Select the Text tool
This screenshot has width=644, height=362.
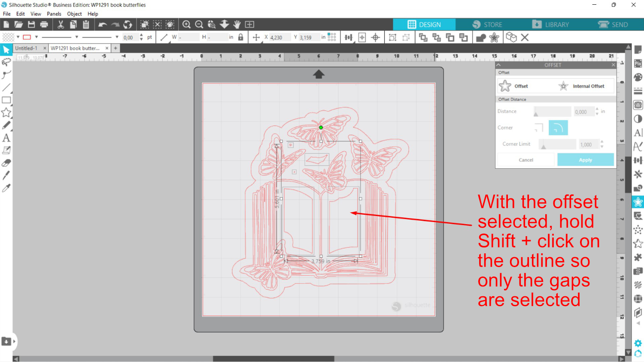6,138
